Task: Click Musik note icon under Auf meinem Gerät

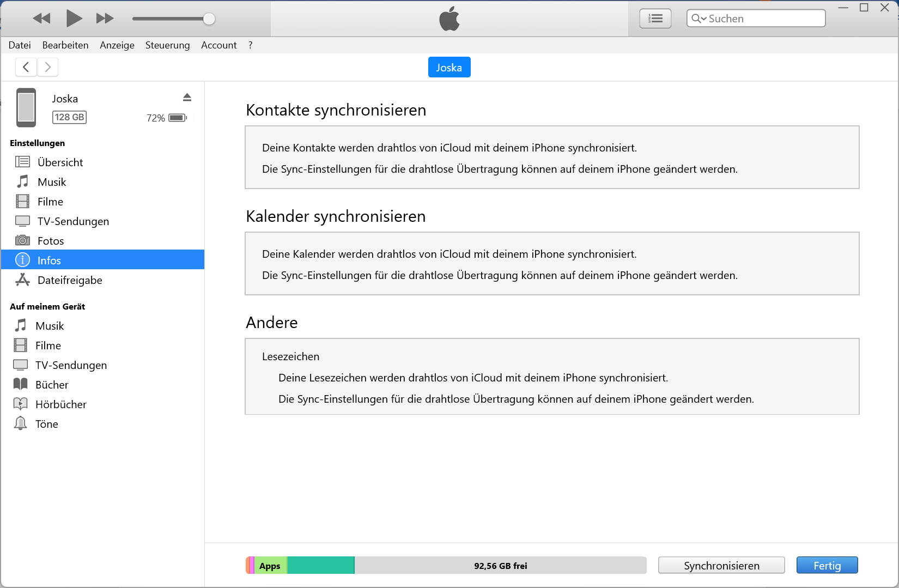Action: 20,325
